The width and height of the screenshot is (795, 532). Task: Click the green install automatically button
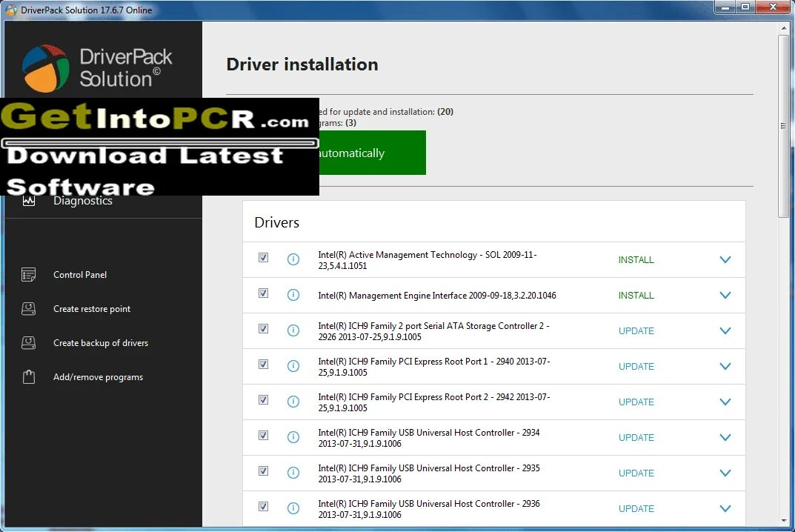click(373, 153)
